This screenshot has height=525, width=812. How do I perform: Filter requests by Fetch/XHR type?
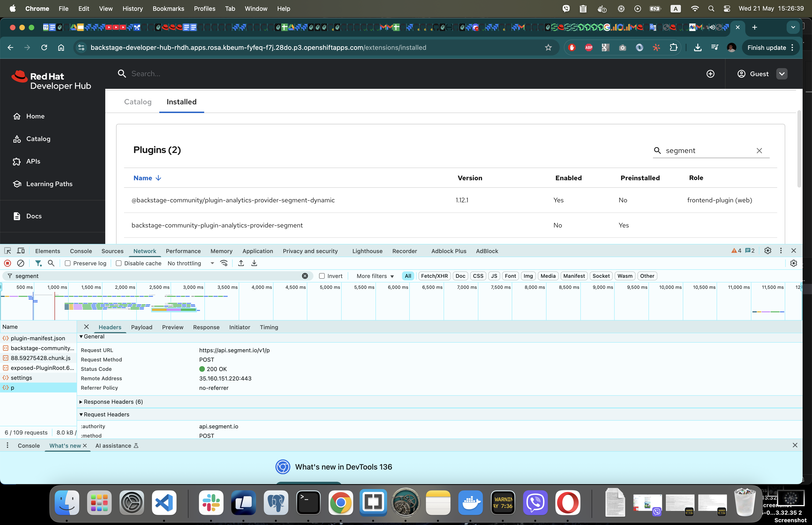tap(434, 276)
